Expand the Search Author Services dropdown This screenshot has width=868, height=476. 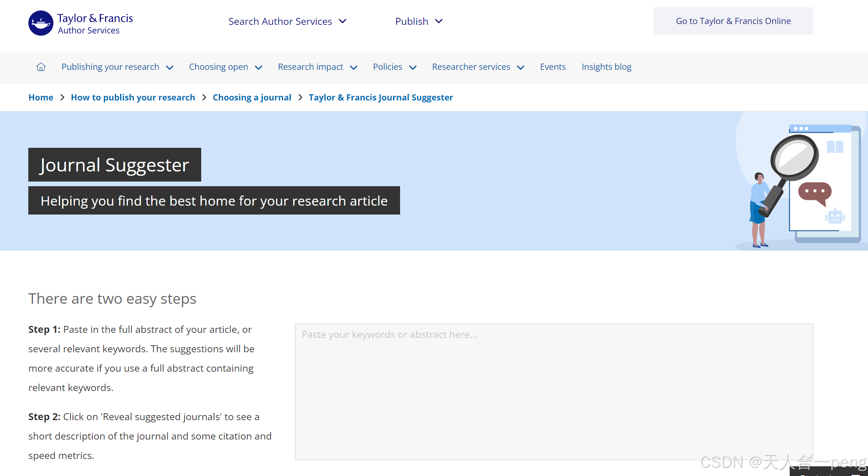pyautogui.click(x=287, y=21)
